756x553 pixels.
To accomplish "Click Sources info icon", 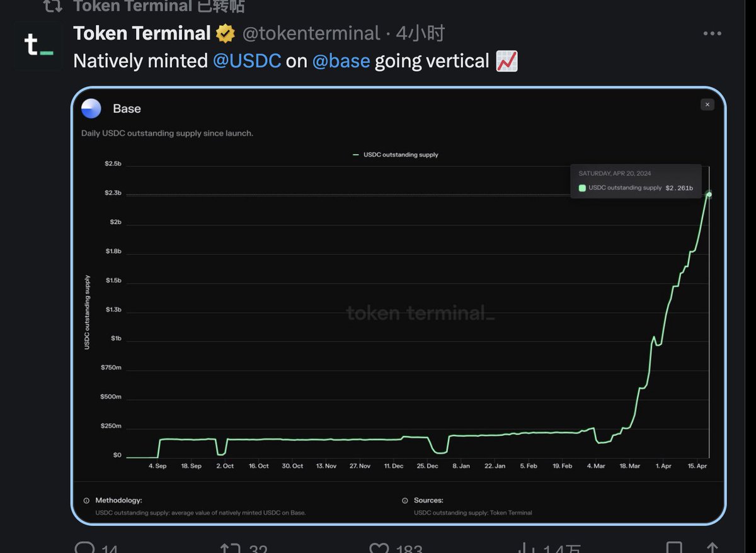I will click(404, 501).
